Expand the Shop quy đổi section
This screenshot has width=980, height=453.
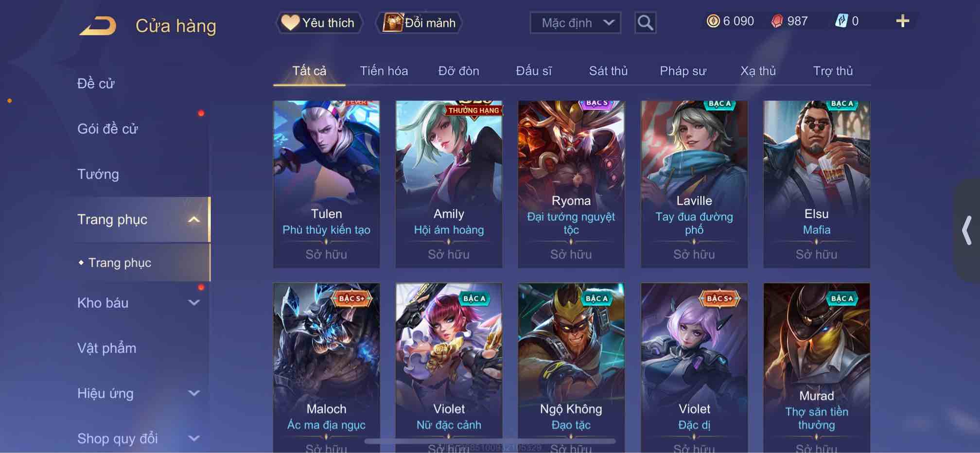pyautogui.click(x=193, y=438)
